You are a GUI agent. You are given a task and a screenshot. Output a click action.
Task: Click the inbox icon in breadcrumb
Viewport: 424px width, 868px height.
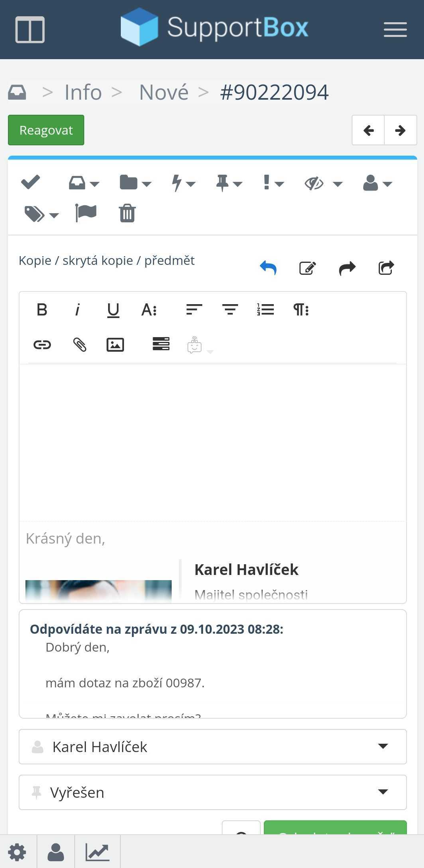pos(17,92)
